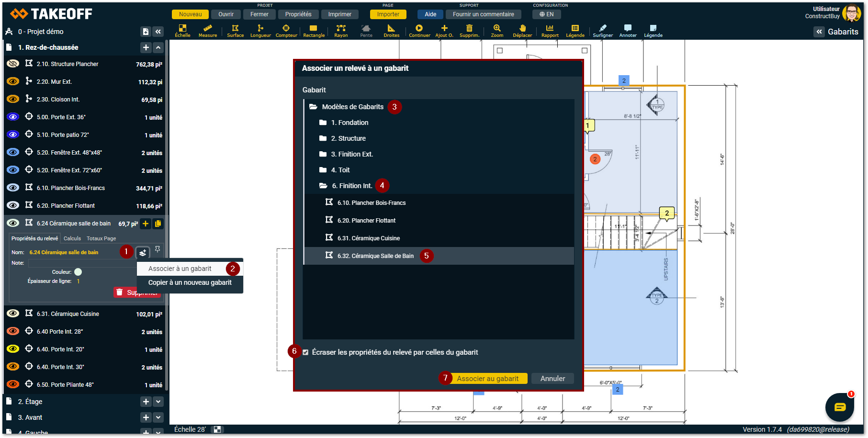Choose Copier à un nouveau gabarit
868x438 pixels.
(190, 282)
